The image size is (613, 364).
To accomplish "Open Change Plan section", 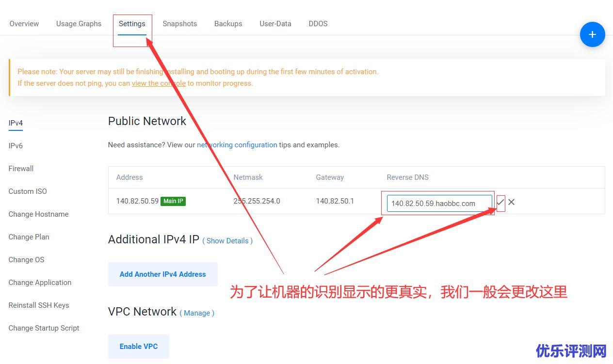I will (29, 237).
